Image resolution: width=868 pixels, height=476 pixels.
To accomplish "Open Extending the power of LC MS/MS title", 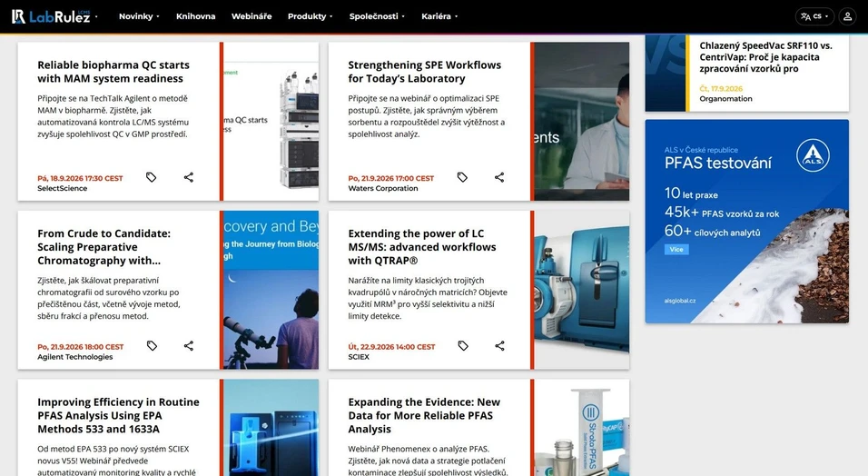I will 422,246.
